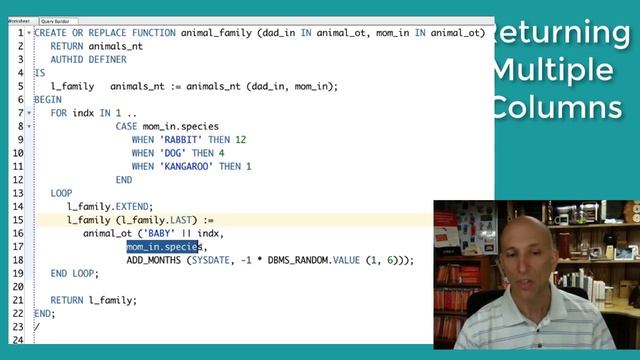Click 'l_family (l_family.LAST) :=' on line 15

point(140,220)
